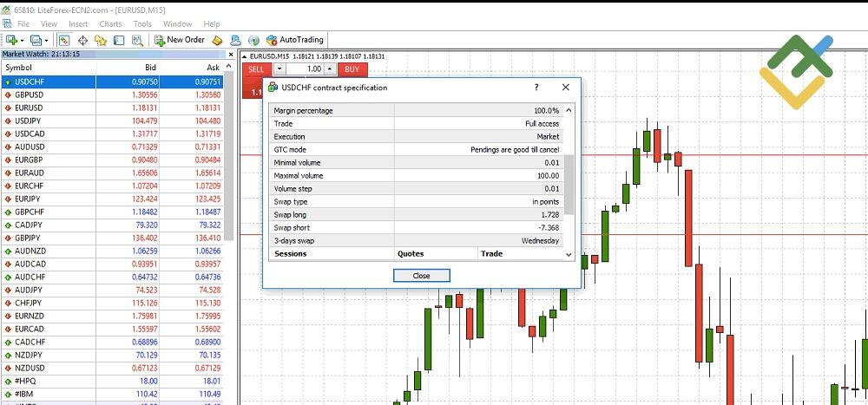Open the Data Window crosshair icon

[x=82, y=40]
